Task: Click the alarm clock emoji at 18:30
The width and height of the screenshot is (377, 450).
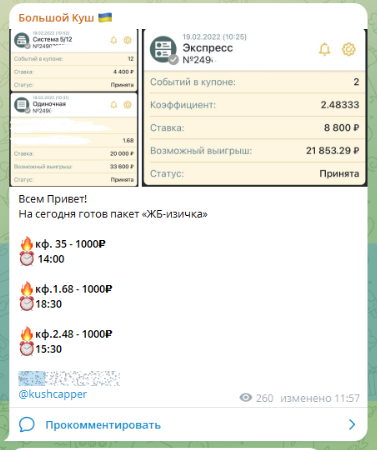Action: pyautogui.click(x=27, y=304)
